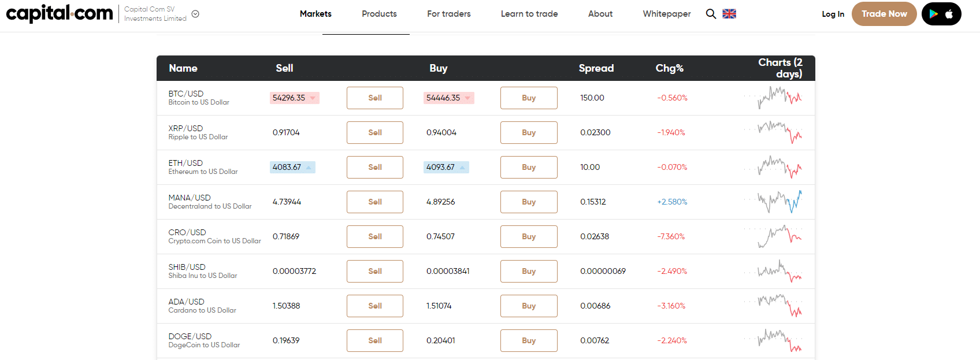Open the For traders menu
The width and height of the screenshot is (980, 360).
point(449,14)
